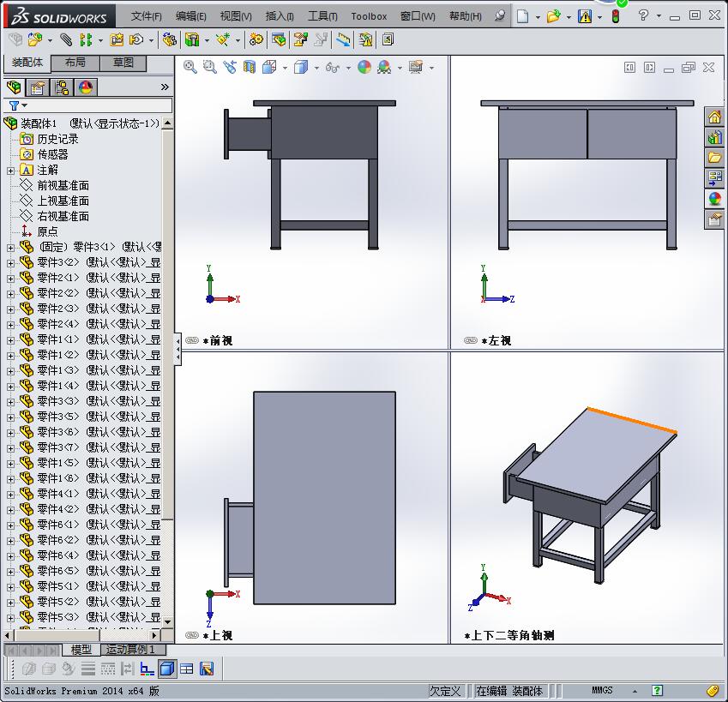The image size is (728, 702).
Task: Open the New Document button
Action: coord(523,16)
